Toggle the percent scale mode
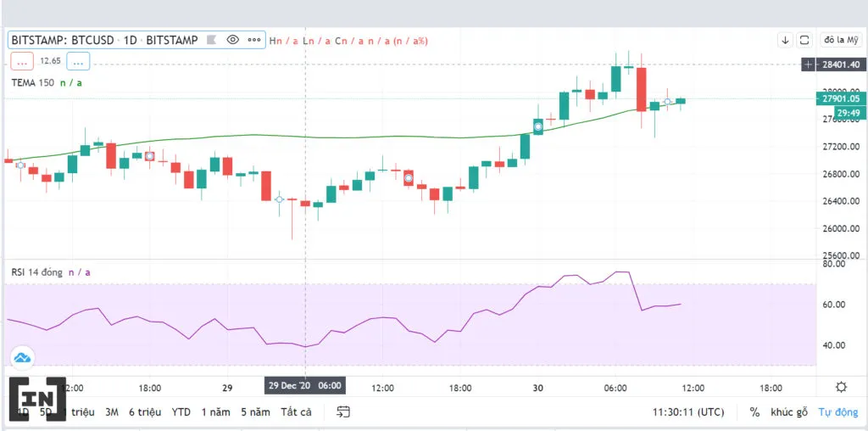 pyautogui.click(x=754, y=411)
